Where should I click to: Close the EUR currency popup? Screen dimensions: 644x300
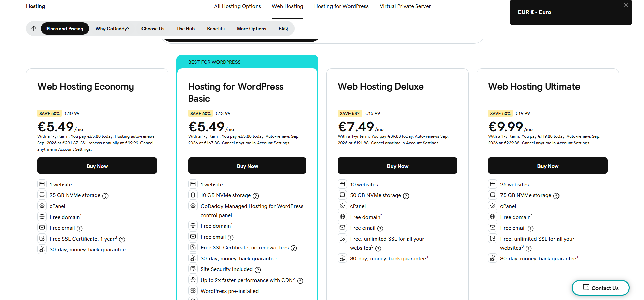[626, 5]
